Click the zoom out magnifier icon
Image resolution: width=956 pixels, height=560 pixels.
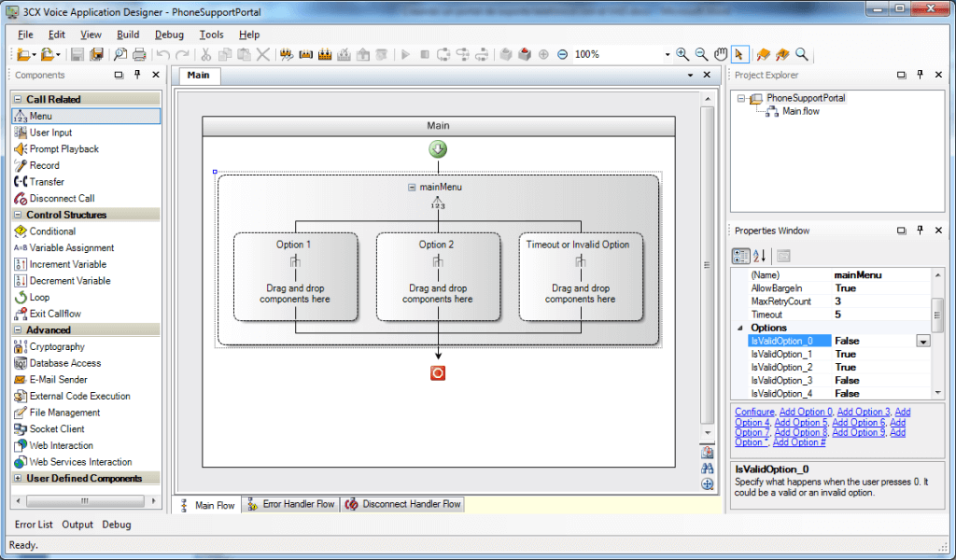(702, 54)
